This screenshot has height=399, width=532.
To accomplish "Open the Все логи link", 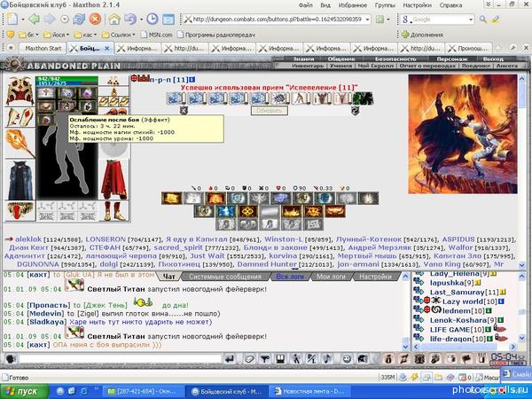I will (x=290, y=277).
